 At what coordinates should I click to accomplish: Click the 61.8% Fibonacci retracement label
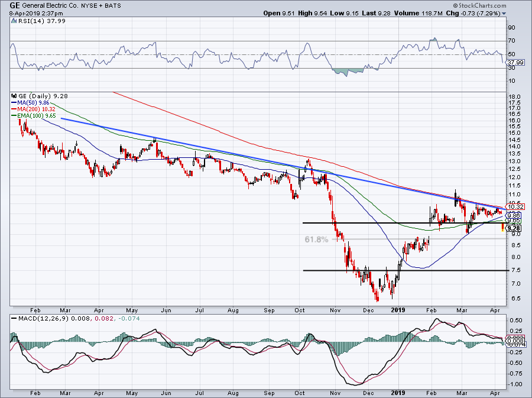(316, 240)
